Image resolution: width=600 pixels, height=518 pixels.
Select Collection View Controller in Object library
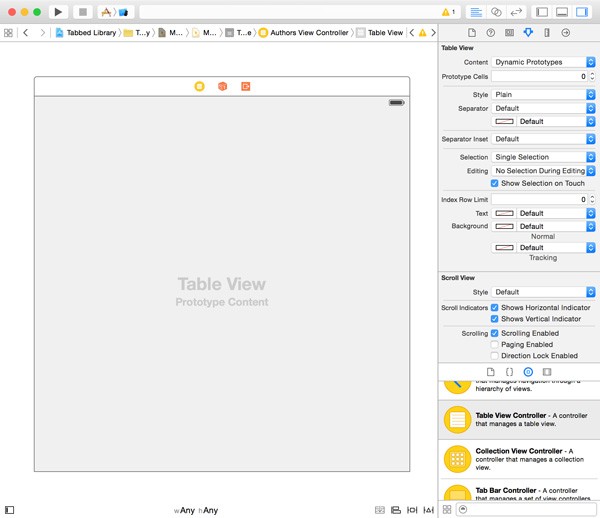tap(519, 459)
